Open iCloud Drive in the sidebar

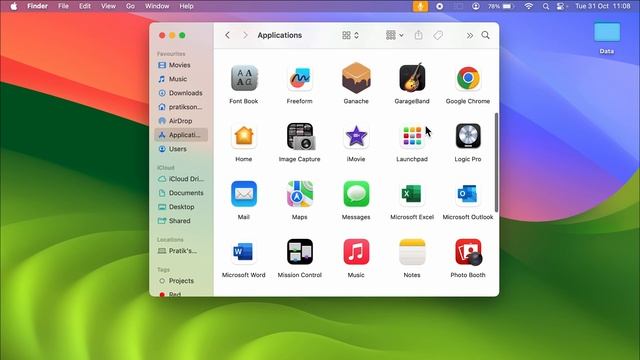[x=181, y=179]
